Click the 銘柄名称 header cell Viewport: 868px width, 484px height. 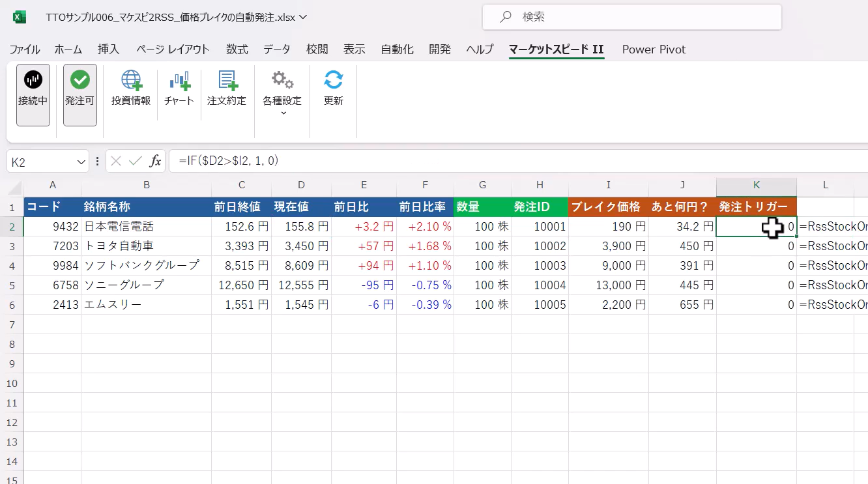(x=147, y=207)
